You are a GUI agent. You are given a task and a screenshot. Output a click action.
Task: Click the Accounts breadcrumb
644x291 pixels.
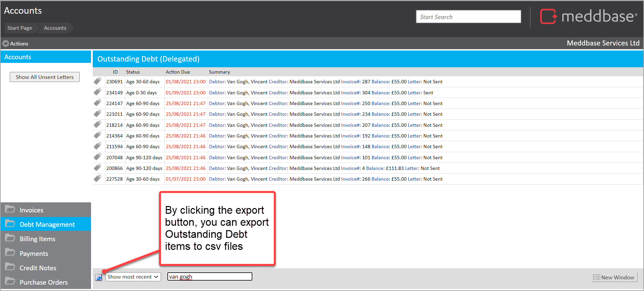coord(55,28)
